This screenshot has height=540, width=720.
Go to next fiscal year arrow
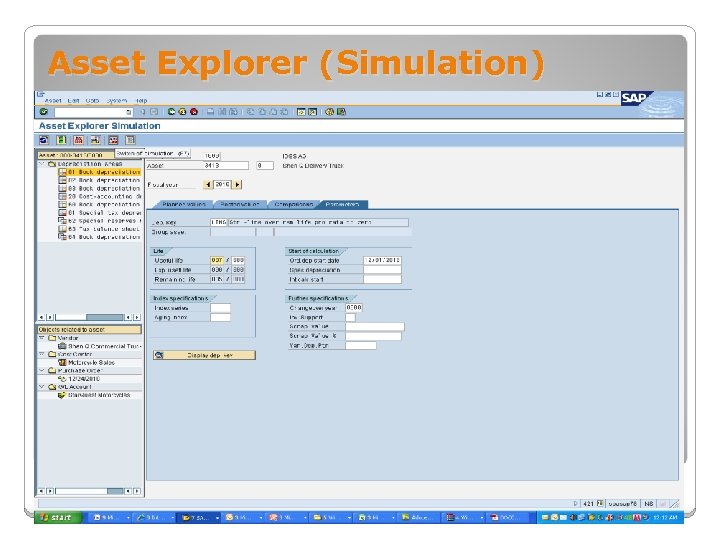click(237, 184)
